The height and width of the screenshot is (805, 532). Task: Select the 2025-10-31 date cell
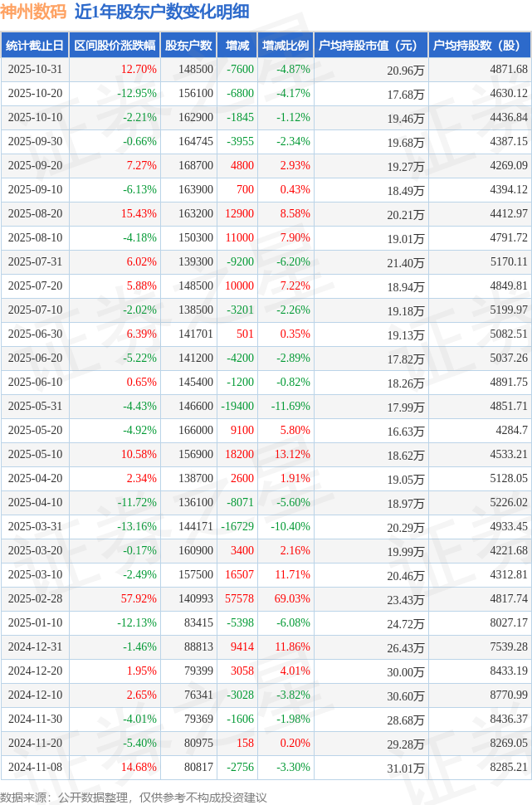(35, 70)
